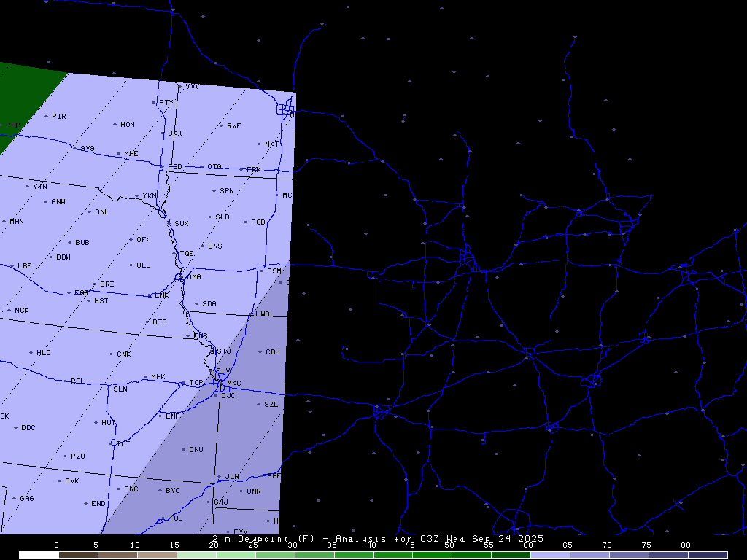Screen dimensions: 747x560
Task: Click the LNK station label
Action: tap(162, 295)
